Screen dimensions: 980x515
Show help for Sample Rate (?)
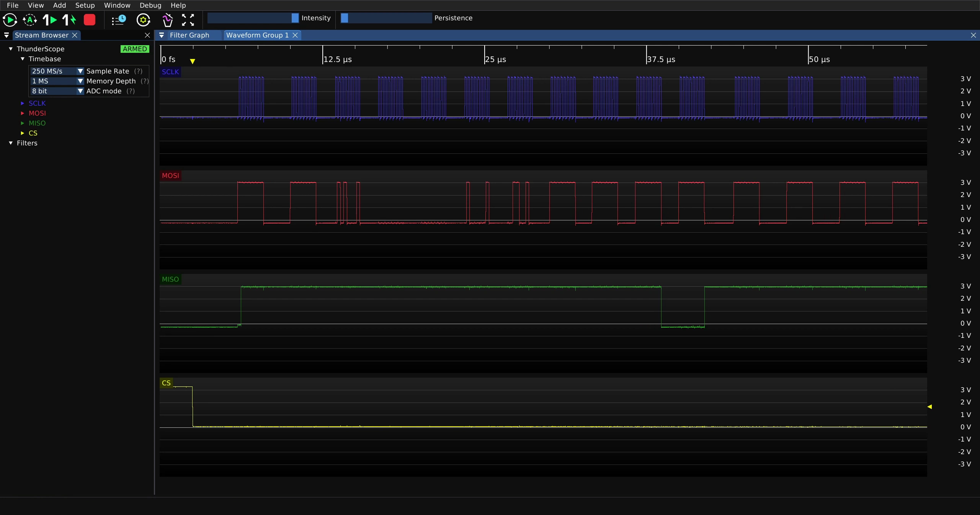tap(138, 71)
